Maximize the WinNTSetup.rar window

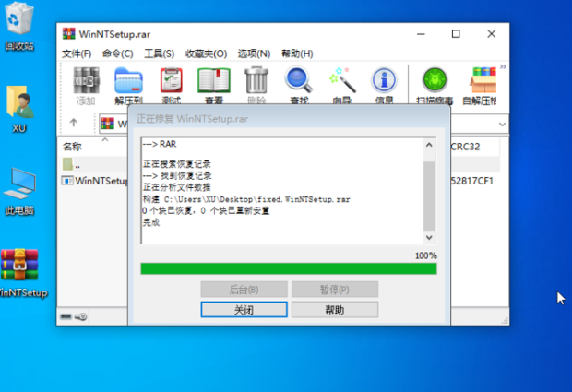point(456,34)
